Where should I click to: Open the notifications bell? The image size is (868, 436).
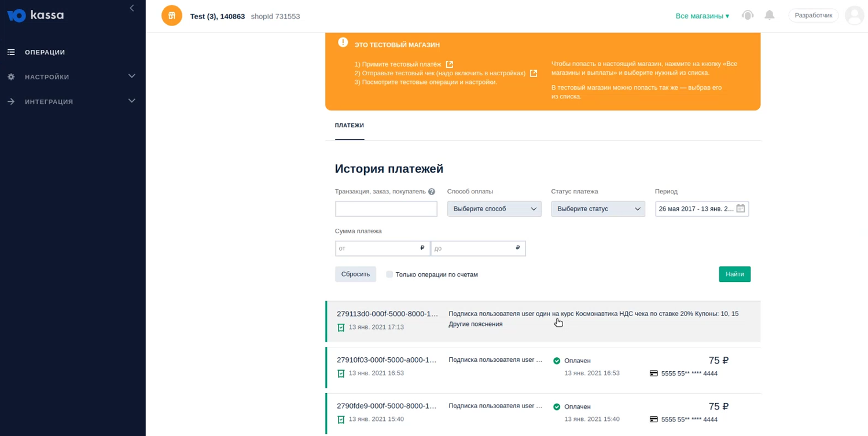769,16
